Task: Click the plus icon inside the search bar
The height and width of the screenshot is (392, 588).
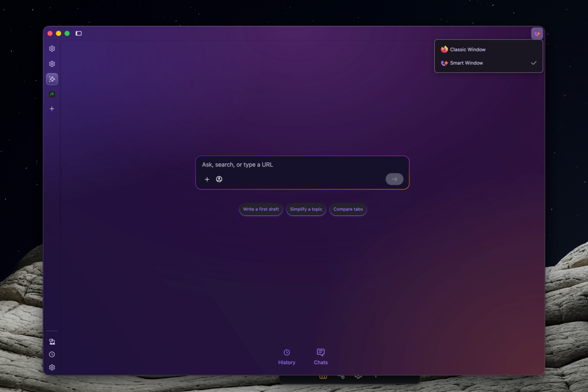Action: click(207, 179)
